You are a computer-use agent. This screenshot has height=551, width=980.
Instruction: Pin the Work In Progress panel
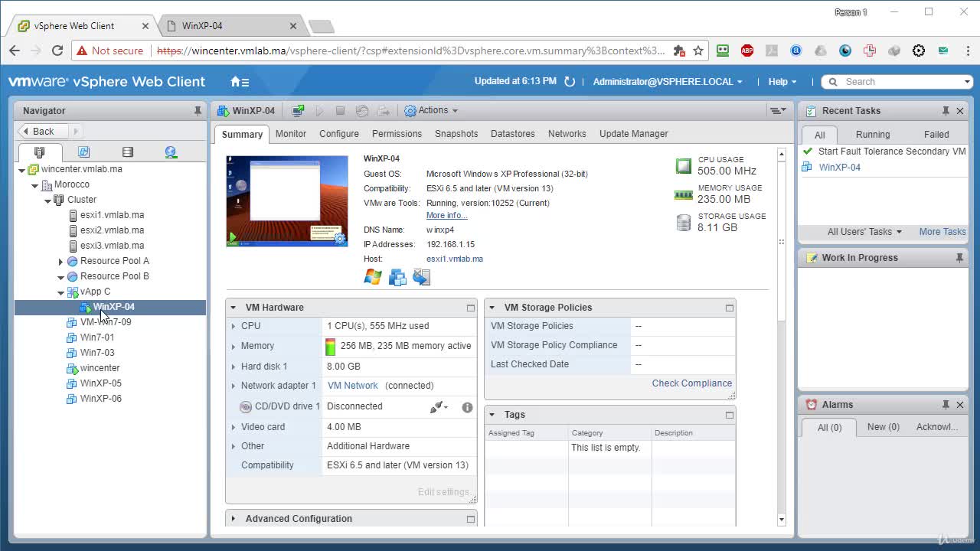click(959, 258)
